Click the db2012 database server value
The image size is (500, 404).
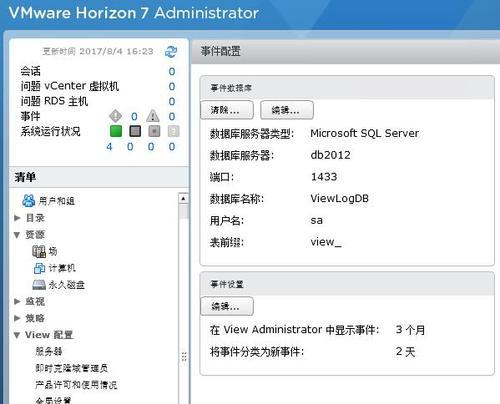(330, 155)
